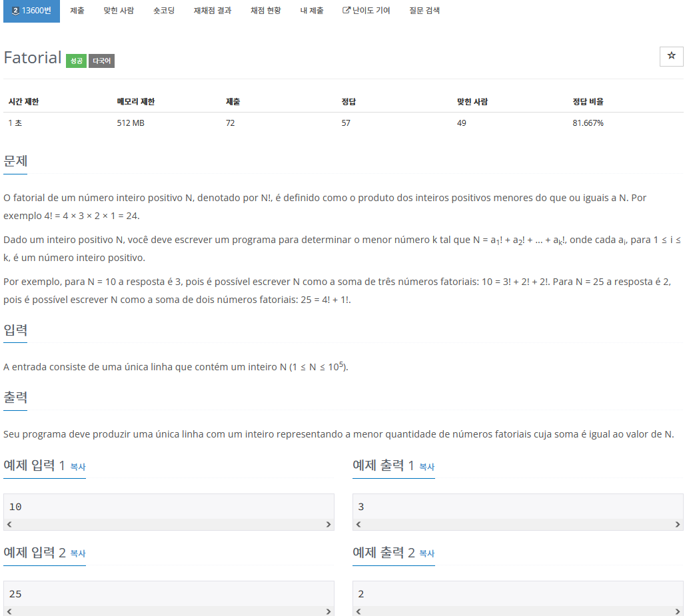Click the solvers count 49

coord(461,123)
